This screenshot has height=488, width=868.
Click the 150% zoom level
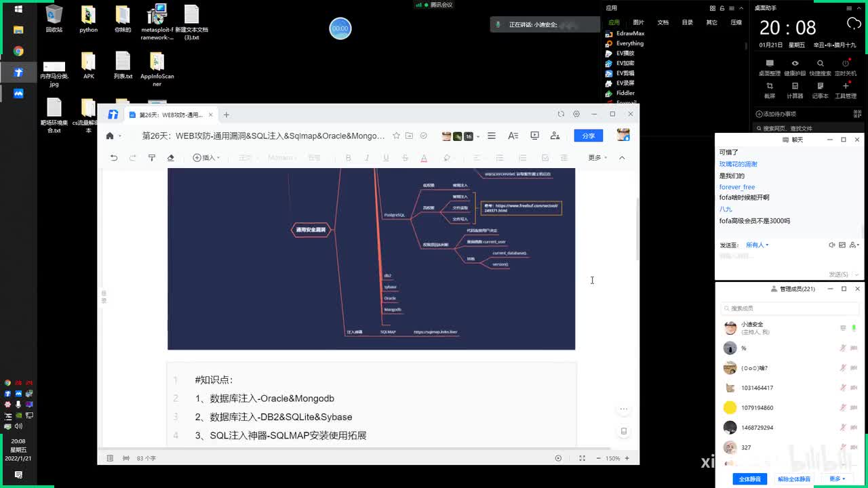tap(612, 458)
